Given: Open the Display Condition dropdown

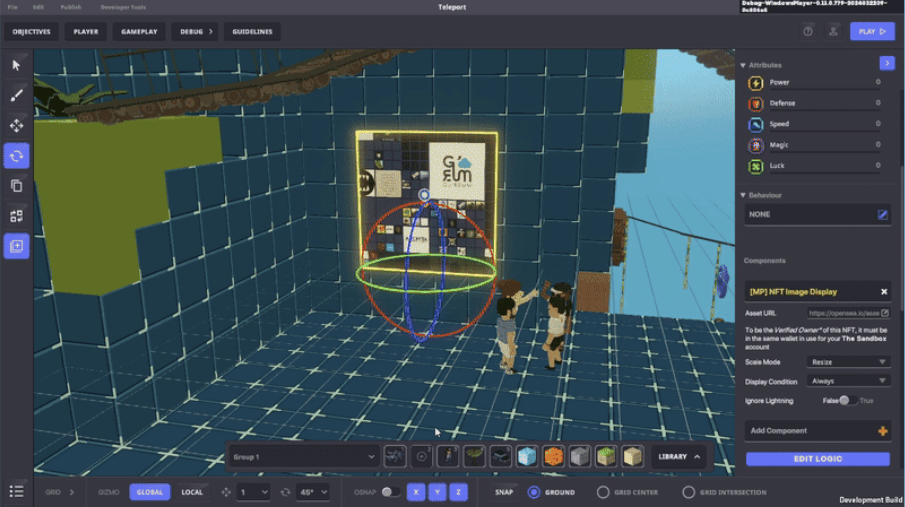Looking at the screenshot, I should click(849, 381).
